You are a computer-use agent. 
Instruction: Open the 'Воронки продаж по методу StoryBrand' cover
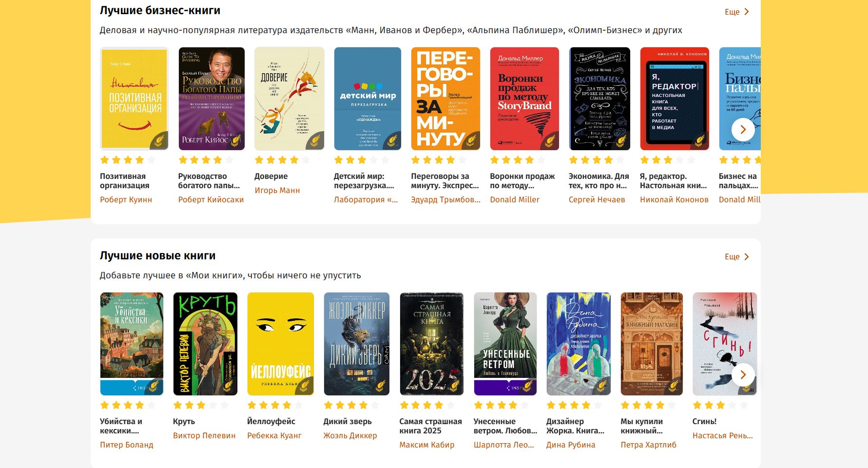click(x=524, y=98)
